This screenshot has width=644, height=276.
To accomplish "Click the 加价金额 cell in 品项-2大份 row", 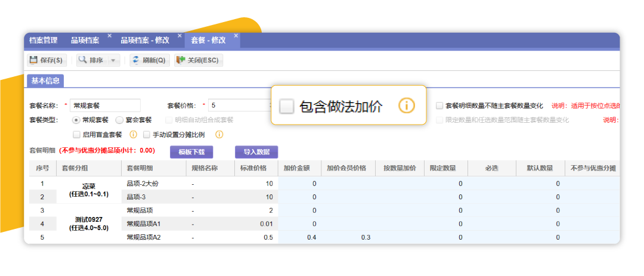I will tap(300, 184).
